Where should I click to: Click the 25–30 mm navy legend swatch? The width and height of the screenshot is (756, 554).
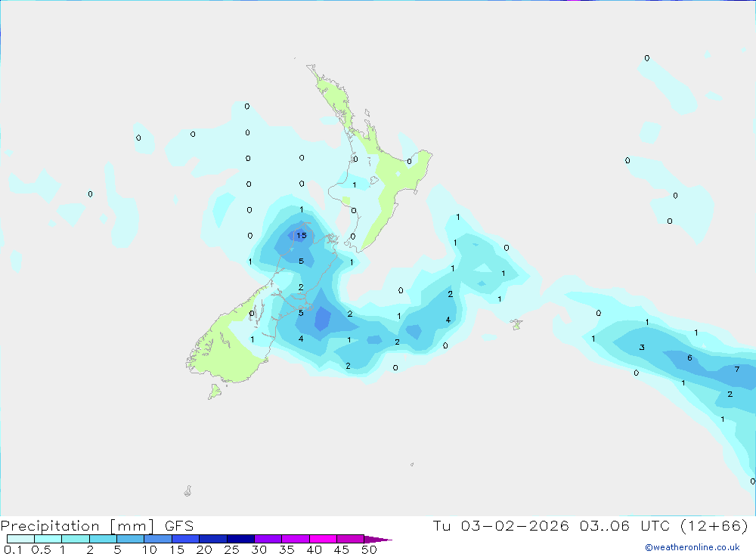tap(240, 539)
